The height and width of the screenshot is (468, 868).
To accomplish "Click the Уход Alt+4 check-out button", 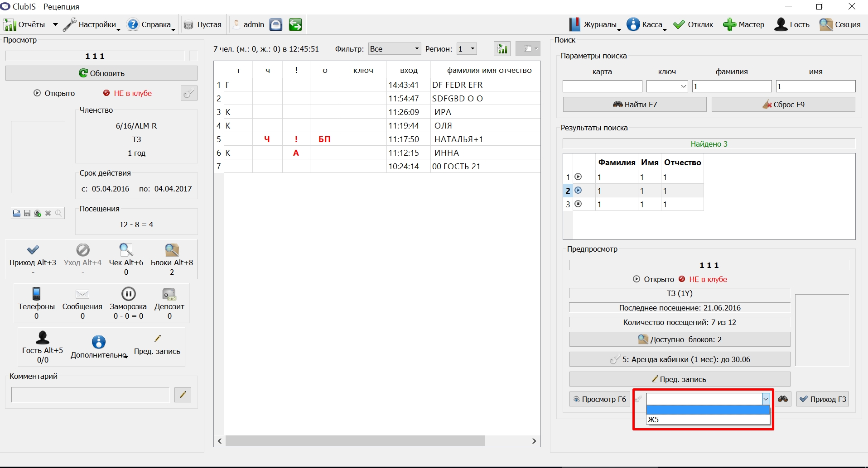I will pyautogui.click(x=82, y=259).
